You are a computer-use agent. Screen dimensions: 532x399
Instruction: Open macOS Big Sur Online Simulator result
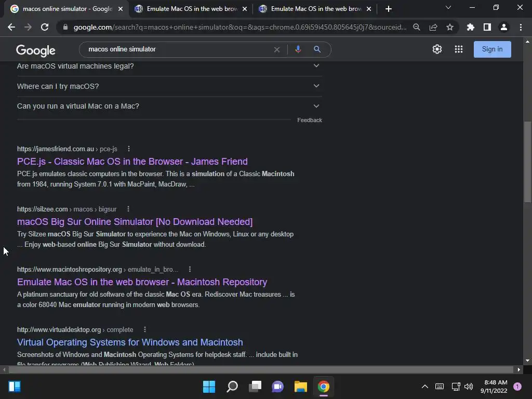tap(135, 221)
